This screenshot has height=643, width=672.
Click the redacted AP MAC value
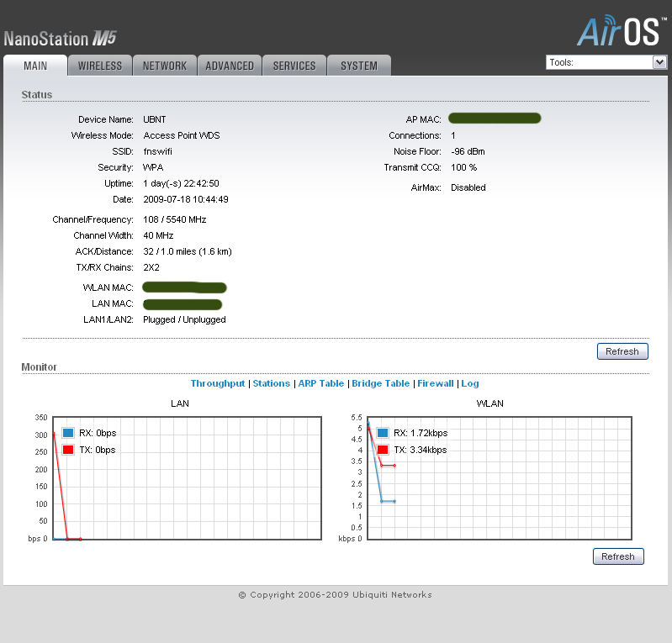[495, 119]
